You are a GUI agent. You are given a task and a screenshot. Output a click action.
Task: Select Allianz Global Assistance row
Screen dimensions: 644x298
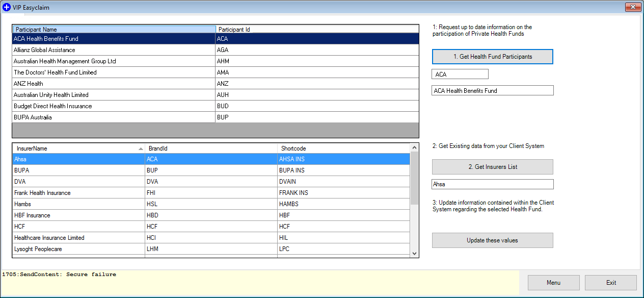(x=216, y=50)
